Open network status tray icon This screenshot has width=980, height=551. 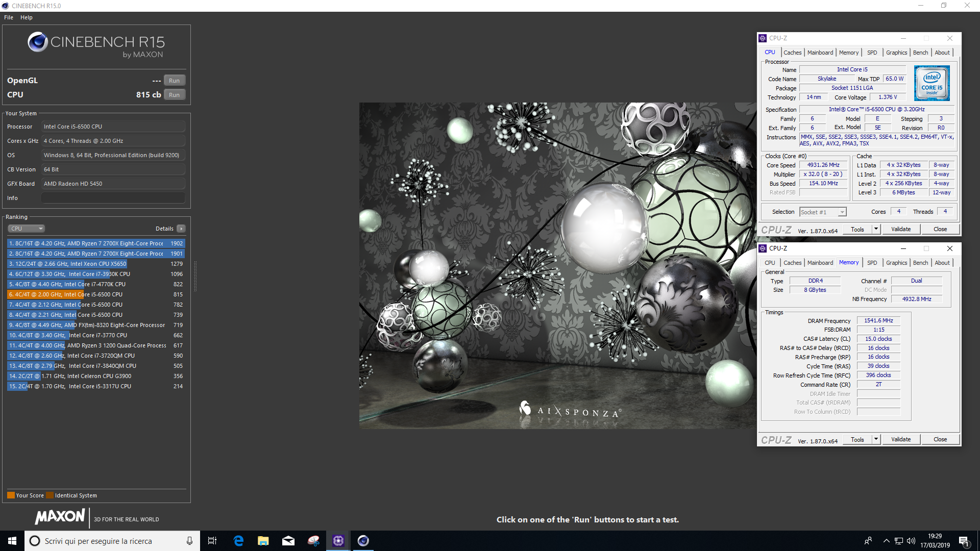click(x=899, y=541)
